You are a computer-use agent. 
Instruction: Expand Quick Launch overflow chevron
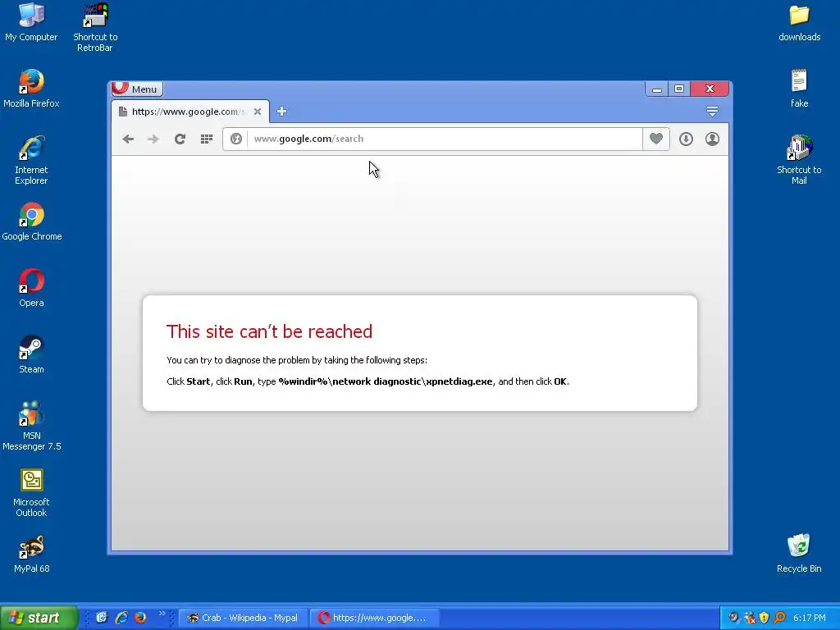pos(162,614)
